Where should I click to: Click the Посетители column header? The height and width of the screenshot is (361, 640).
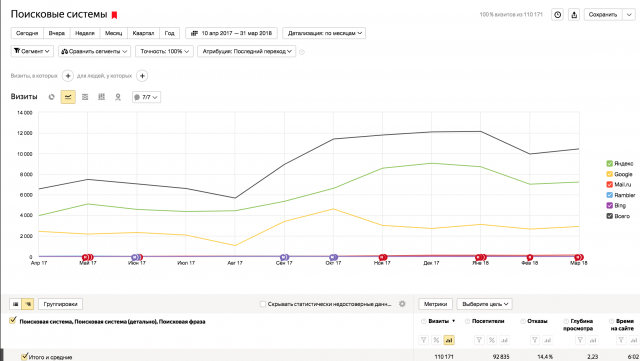(x=488, y=321)
